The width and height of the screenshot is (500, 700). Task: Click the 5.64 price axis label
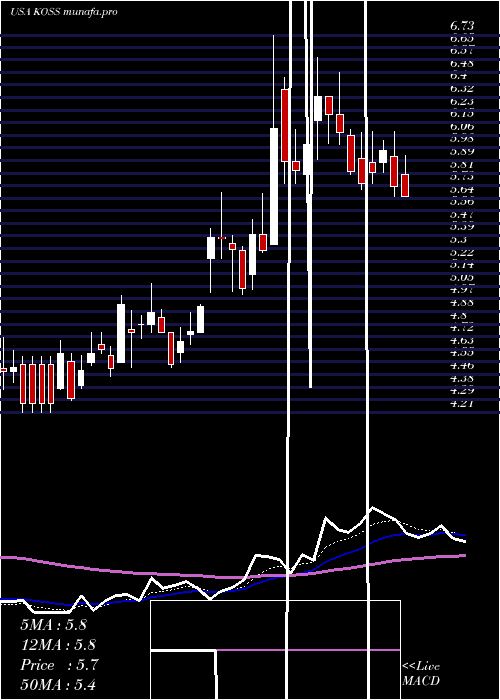click(x=462, y=190)
